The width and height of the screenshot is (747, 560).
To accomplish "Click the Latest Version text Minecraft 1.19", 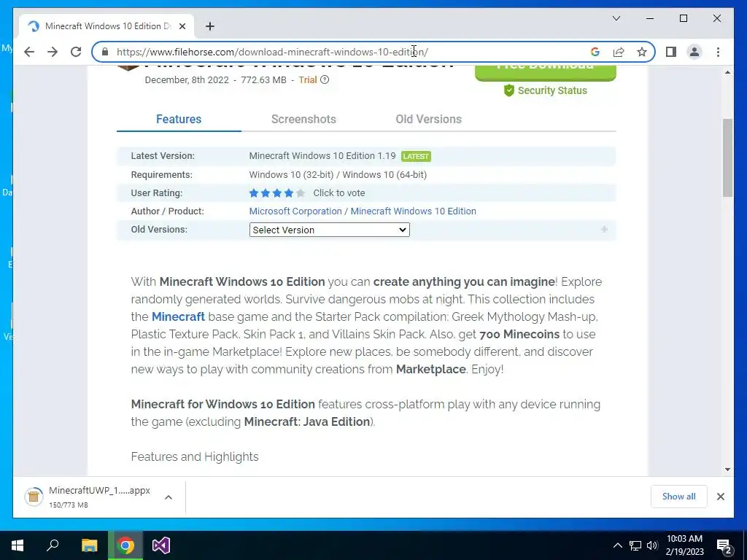I will (322, 156).
